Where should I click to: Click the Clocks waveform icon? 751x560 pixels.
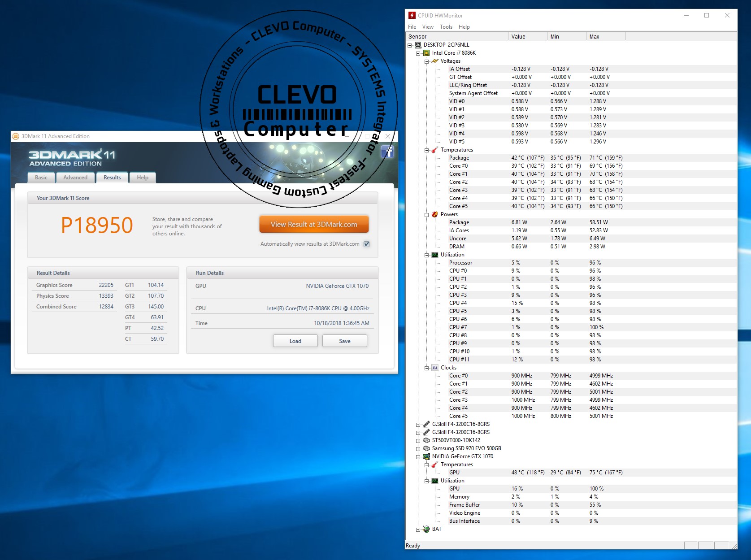434,368
